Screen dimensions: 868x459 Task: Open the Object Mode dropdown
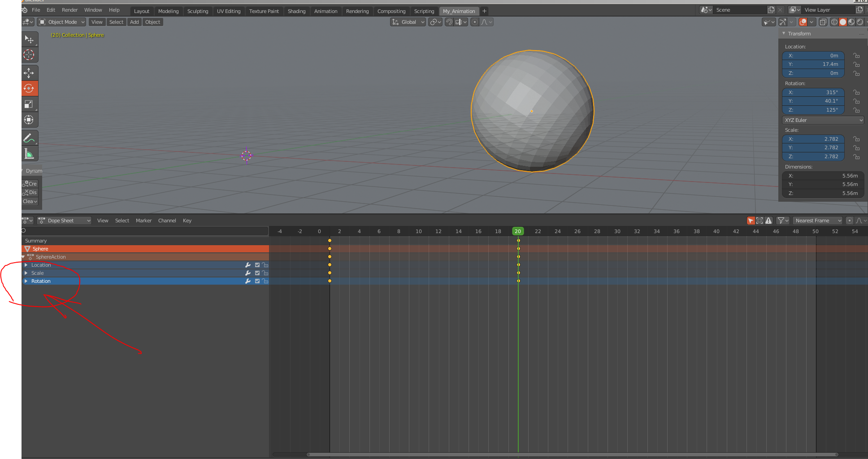tap(61, 22)
